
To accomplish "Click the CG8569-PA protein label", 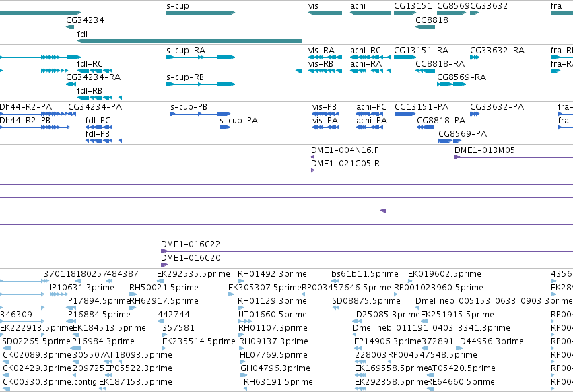I will pos(463,134).
